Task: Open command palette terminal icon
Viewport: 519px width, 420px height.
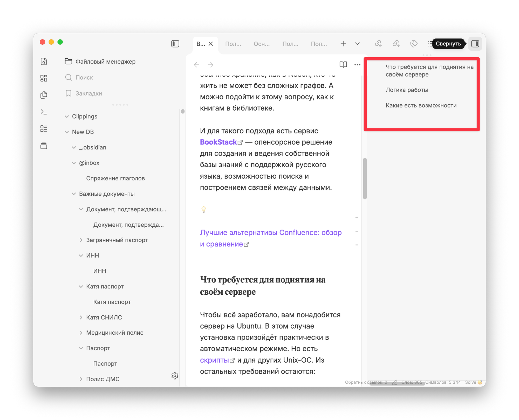Action: [x=44, y=112]
